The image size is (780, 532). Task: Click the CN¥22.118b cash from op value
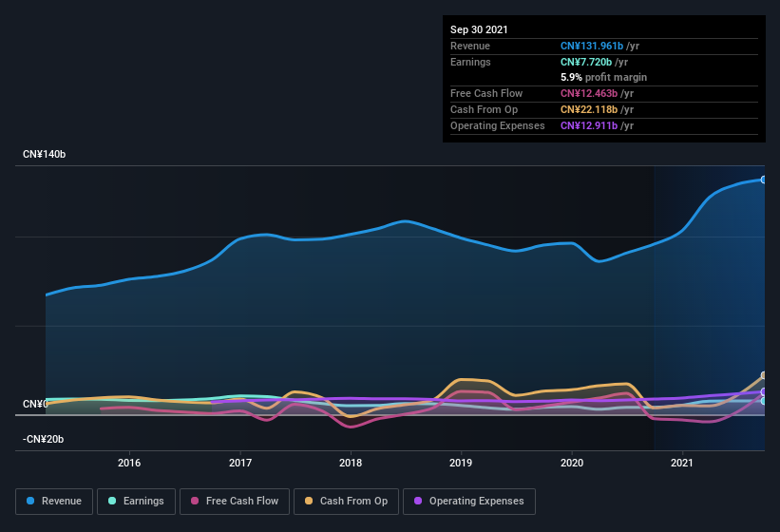coord(589,109)
